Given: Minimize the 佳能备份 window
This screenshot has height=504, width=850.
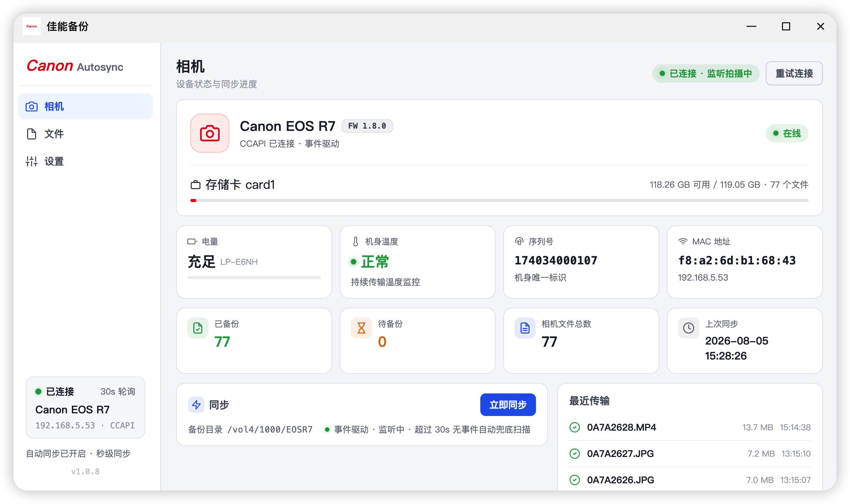Looking at the screenshot, I should 751,26.
